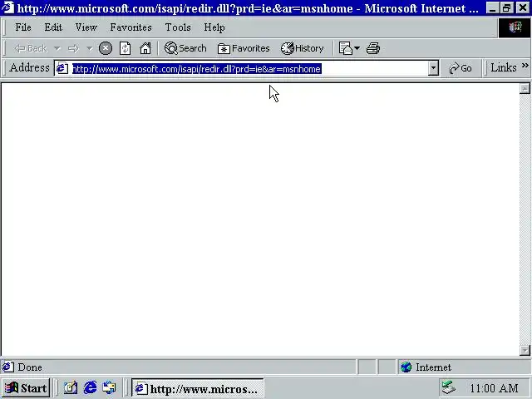The width and height of the screenshot is (532, 399).
Task: Click the IE icon in title bar
Action: click(7, 7)
